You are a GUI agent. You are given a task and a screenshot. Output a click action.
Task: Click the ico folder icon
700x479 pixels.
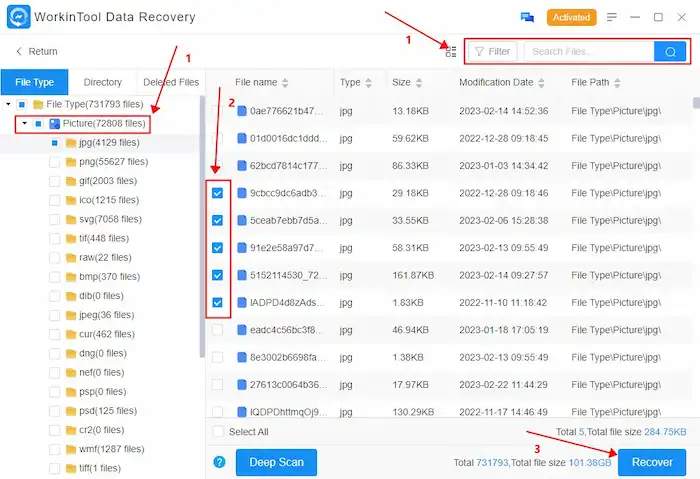[x=71, y=200]
